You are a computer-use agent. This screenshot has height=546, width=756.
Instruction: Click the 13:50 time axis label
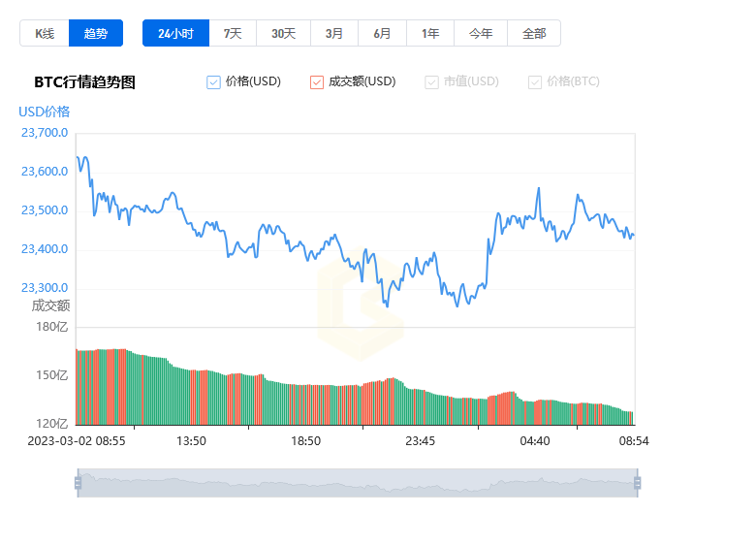(x=191, y=441)
